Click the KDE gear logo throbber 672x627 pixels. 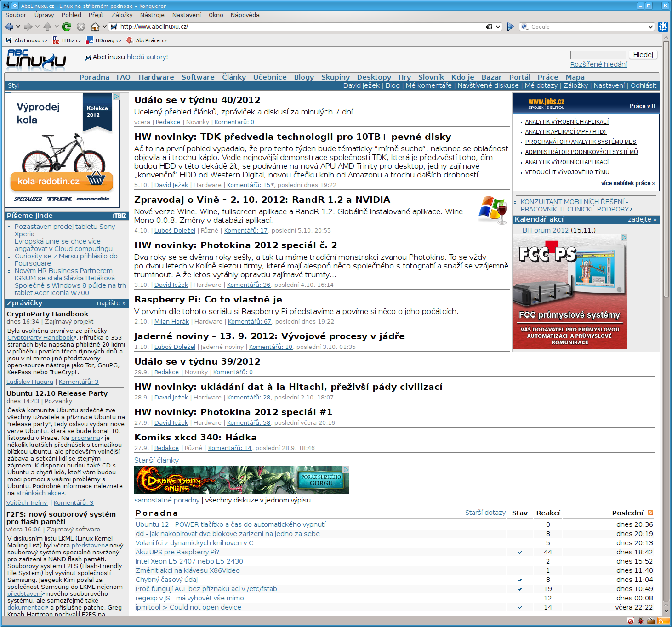tap(663, 27)
